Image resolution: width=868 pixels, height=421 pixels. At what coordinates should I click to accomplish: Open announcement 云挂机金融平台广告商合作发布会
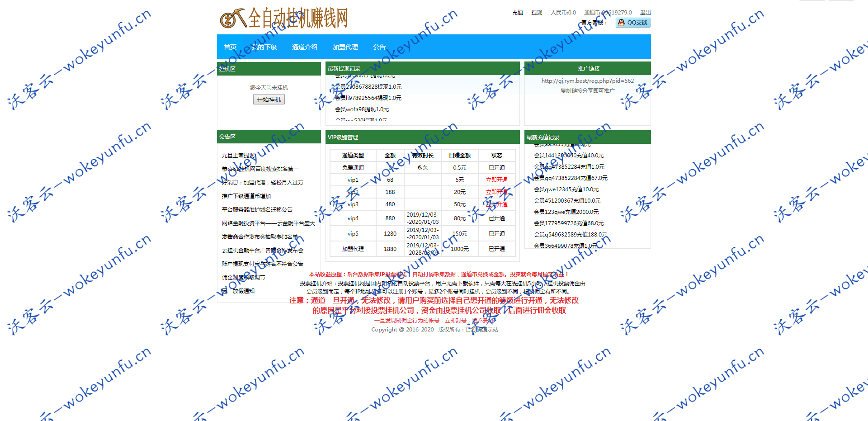click(263, 251)
